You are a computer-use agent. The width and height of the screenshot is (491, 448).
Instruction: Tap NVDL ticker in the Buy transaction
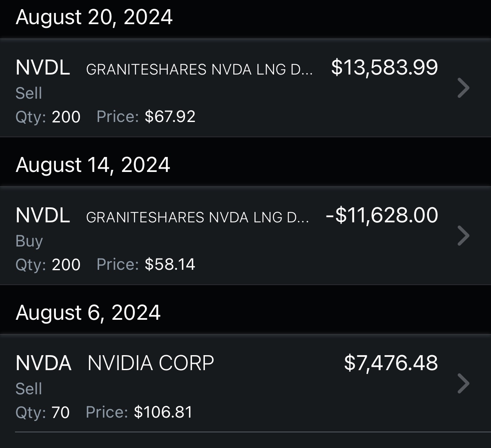(42, 215)
